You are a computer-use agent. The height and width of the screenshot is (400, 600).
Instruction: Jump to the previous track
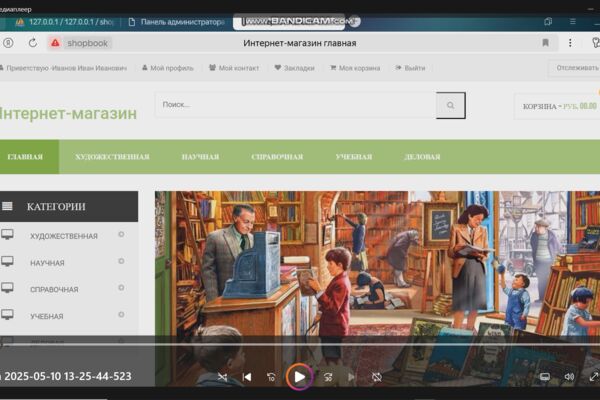tap(247, 377)
